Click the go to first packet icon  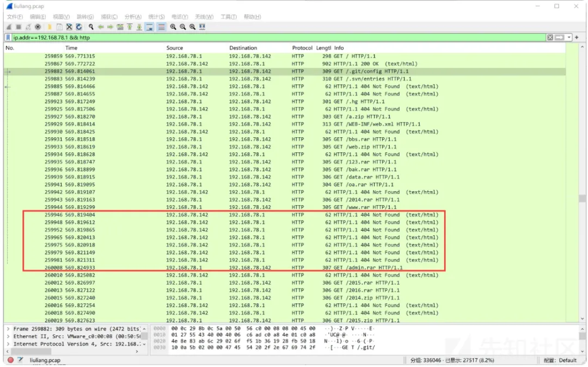tap(130, 27)
